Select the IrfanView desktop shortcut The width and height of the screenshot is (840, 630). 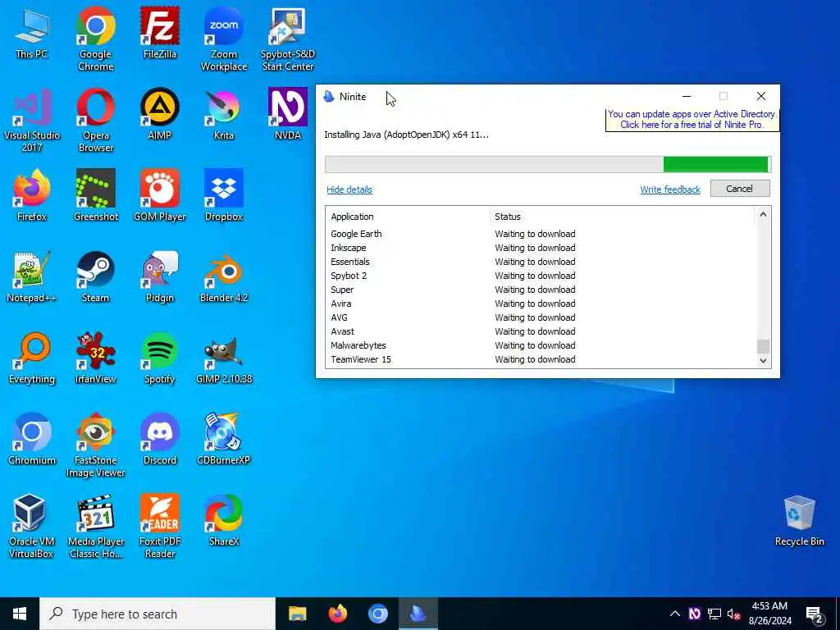95,358
